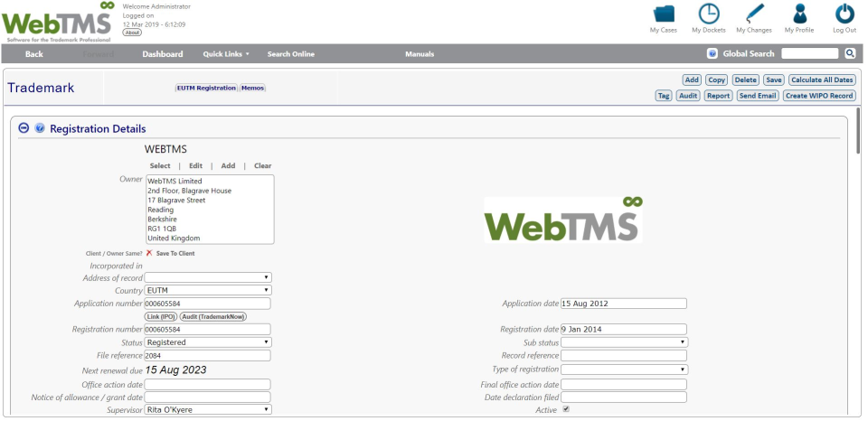The width and height of the screenshot is (868, 421).
Task: Click the Office action date field
Action: tap(208, 385)
